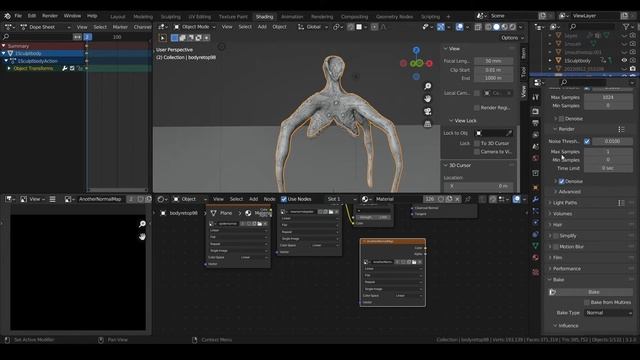Screen dimensions: 640x360
Task: Toggle 1Sculptbody visibility eye in outliner
Action: [624, 60]
